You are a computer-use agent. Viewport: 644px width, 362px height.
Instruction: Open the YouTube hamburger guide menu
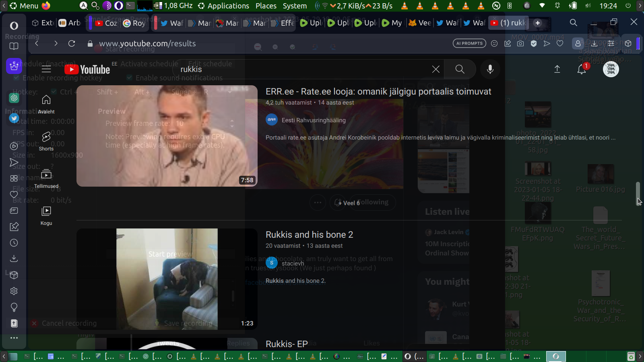46,69
